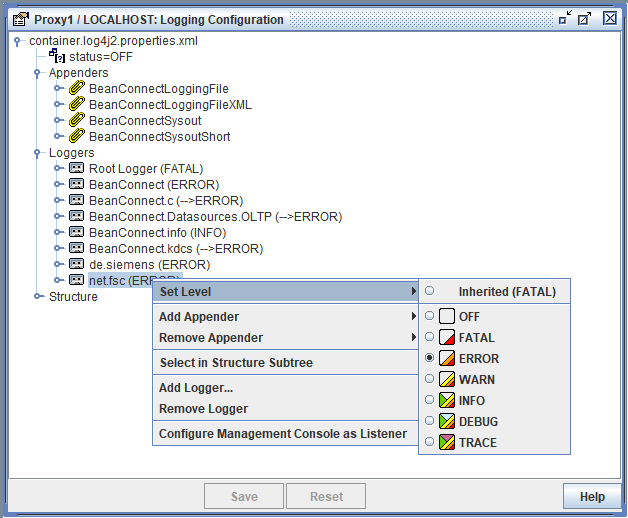
Task: Choose the WARN level radio option
Action: 430,380
